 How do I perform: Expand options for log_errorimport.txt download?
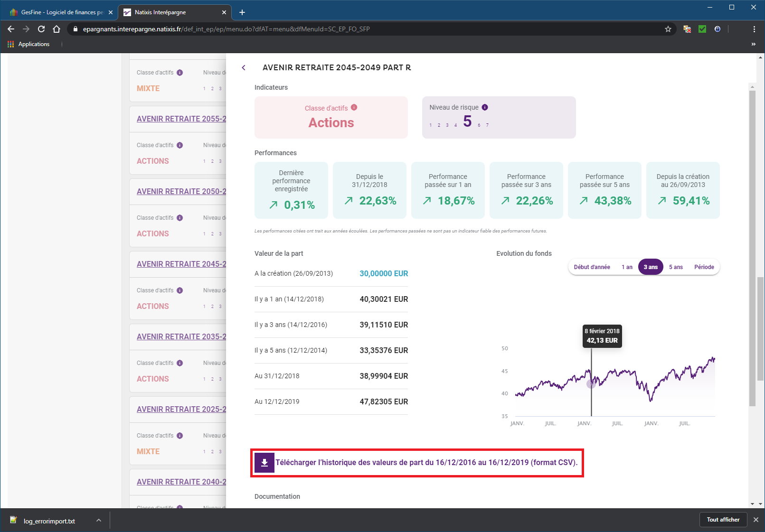(x=99, y=521)
